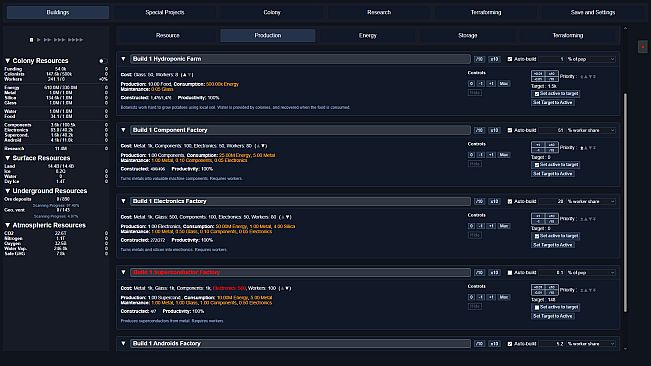
Task: Toggle the switch next to Colony Resources
Action: (x=103, y=61)
